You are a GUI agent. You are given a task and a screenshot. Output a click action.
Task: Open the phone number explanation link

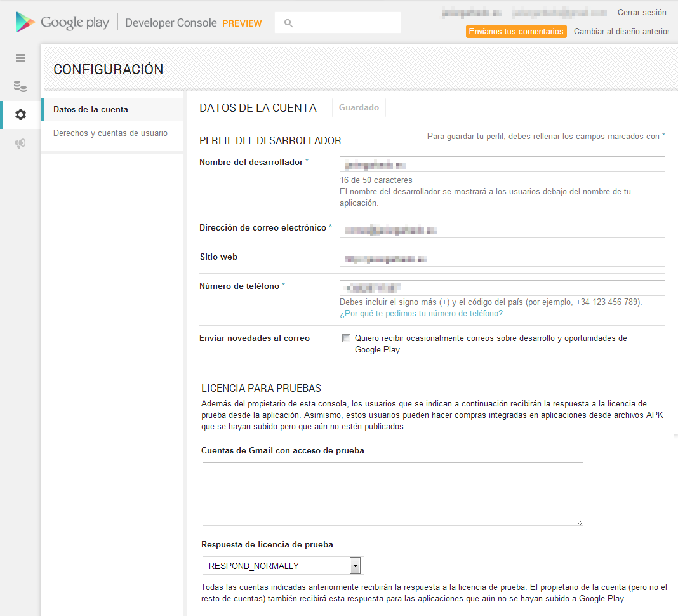pyautogui.click(x=421, y=313)
